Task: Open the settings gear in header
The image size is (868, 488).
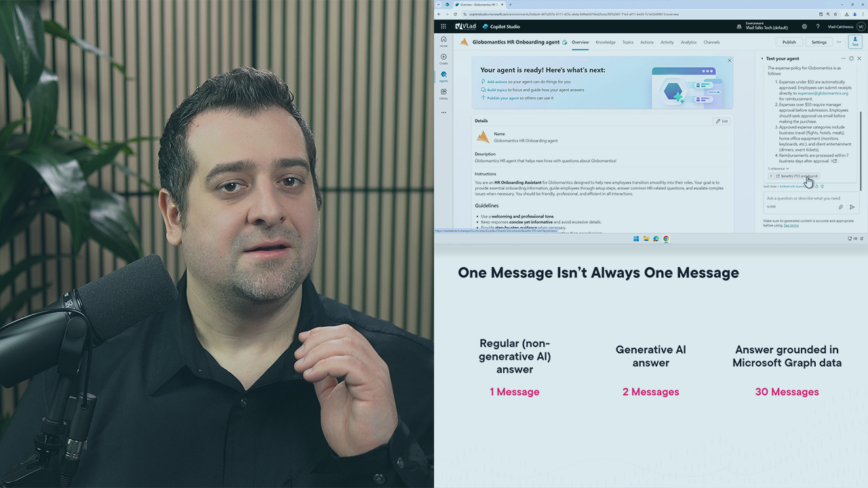Action: pos(804,26)
